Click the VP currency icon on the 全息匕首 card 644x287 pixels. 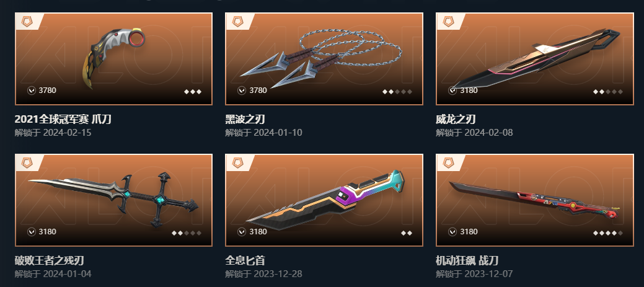point(242,232)
